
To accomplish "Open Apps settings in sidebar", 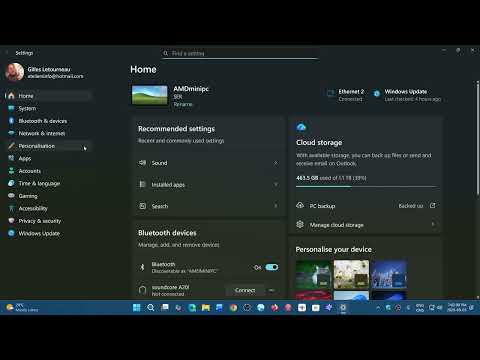I will 48,158.
